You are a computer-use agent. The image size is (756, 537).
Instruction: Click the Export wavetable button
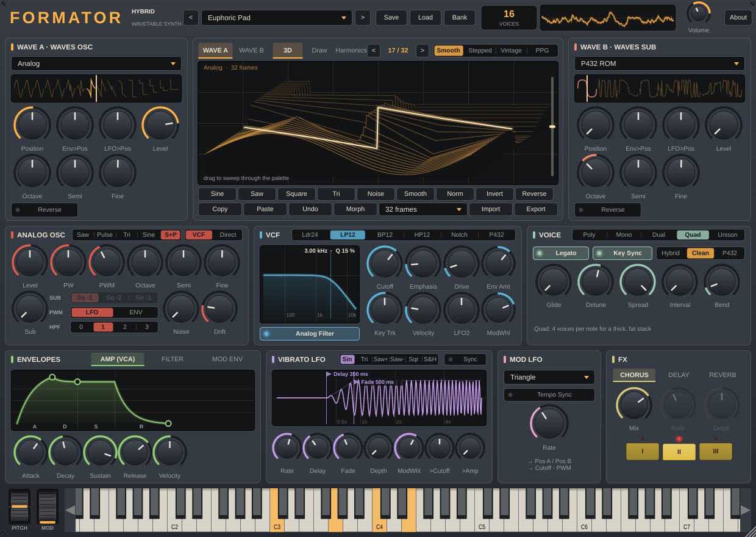tap(536, 209)
